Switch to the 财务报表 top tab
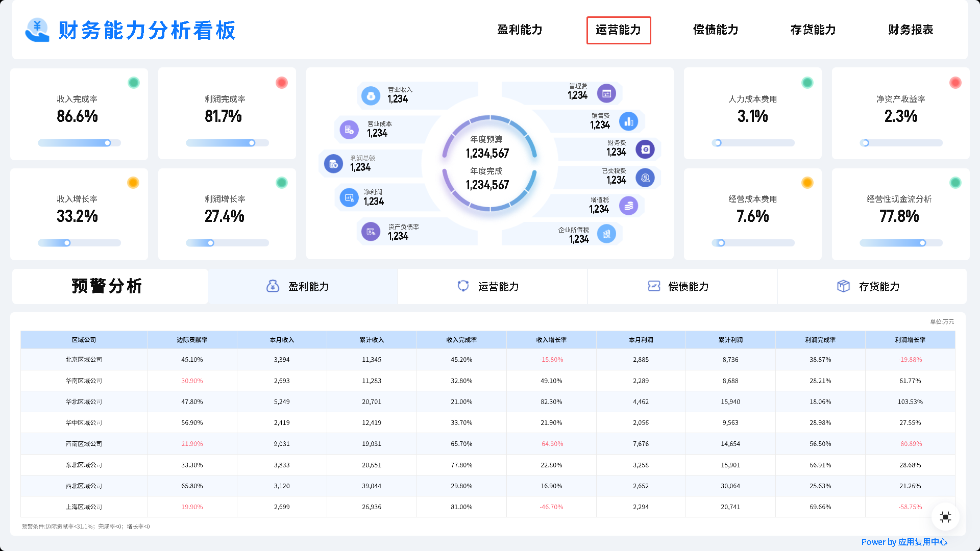Viewport: 980px width, 551px height. [910, 30]
